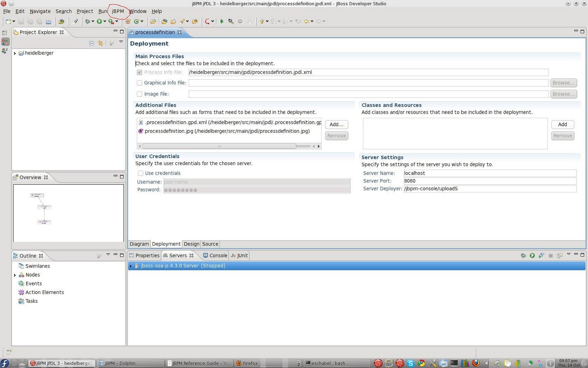The width and height of the screenshot is (588, 368).
Task: Publish changes to the server
Action: click(x=560, y=255)
